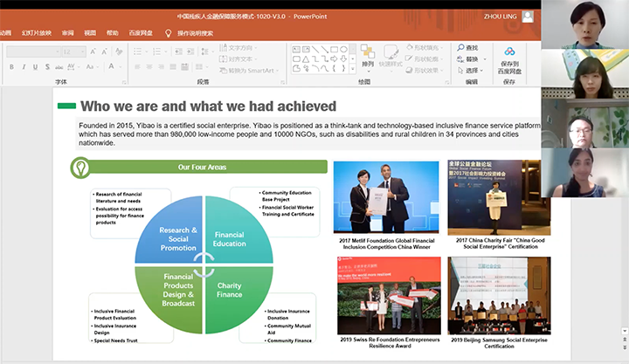Toggle align text right button
Screen dimensions: 629x364
tap(161, 67)
